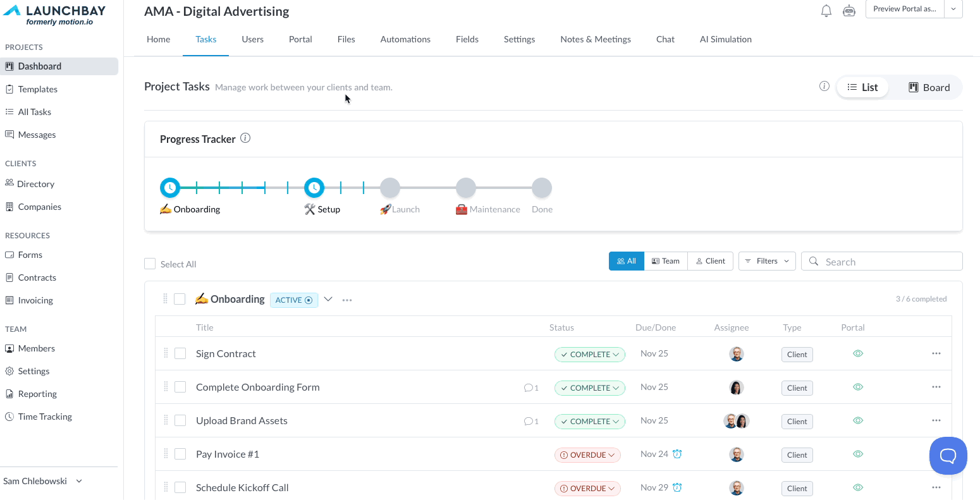980x500 pixels.
Task: Open the notifications bell
Action: click(x=826, y=11)
